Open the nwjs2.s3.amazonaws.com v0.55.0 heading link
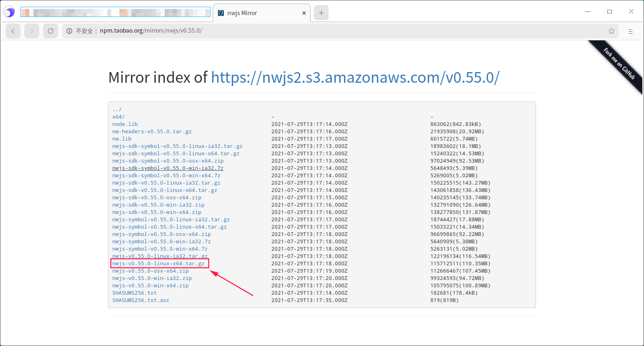The width and height of the screenshot is (644, 346). pos(355,77)
